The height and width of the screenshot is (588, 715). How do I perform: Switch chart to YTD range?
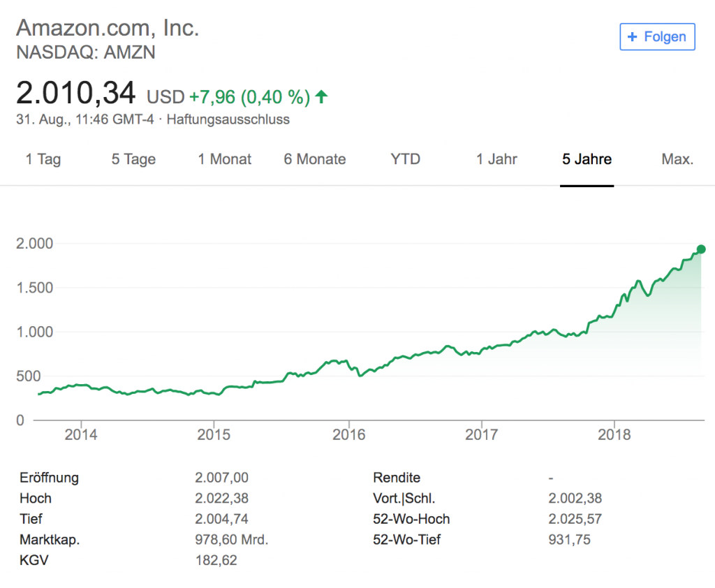pyautogui.click(x=406, y=159)
